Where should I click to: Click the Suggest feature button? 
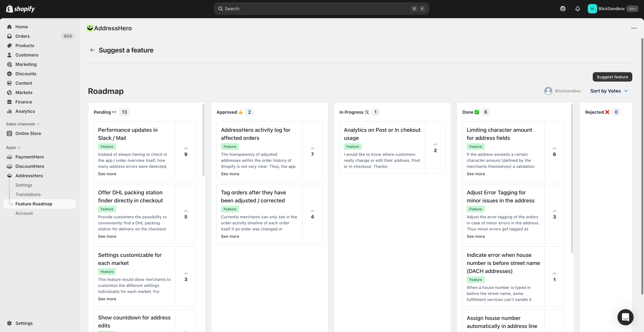[612, 77]
